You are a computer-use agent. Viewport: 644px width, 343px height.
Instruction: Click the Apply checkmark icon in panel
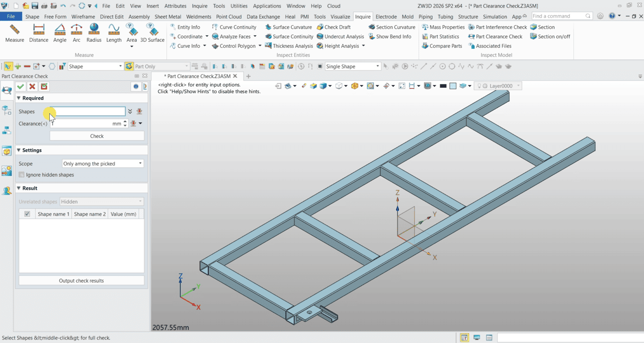44,87
